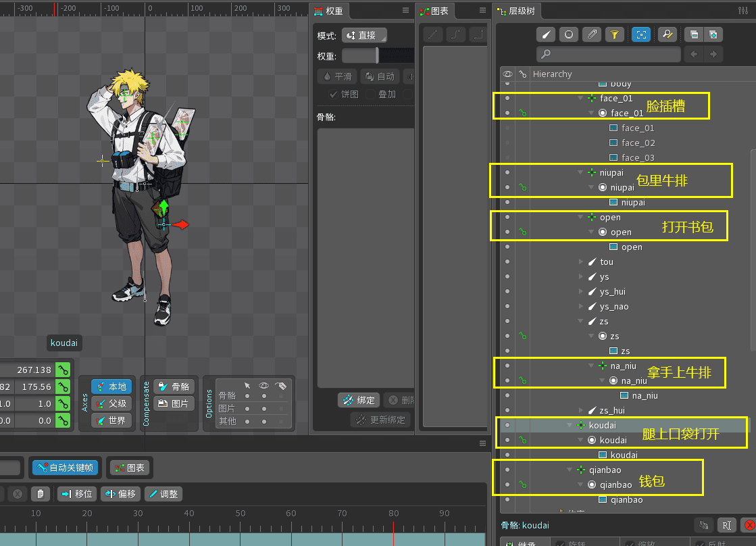Click the bone filter icon in Hierarchy toolbar

tap(547, 34)
